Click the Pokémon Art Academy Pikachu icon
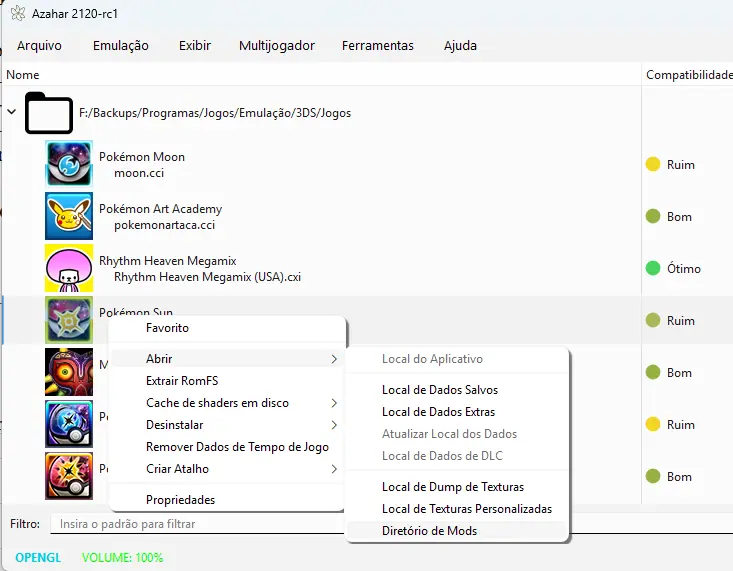This screenshot has width=733, height=571. (69, 216)
